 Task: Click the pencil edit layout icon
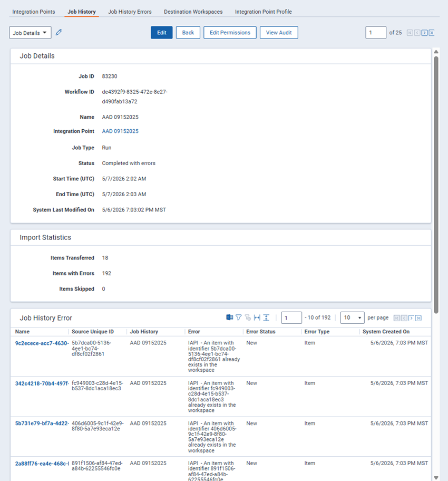click(59, 32)
